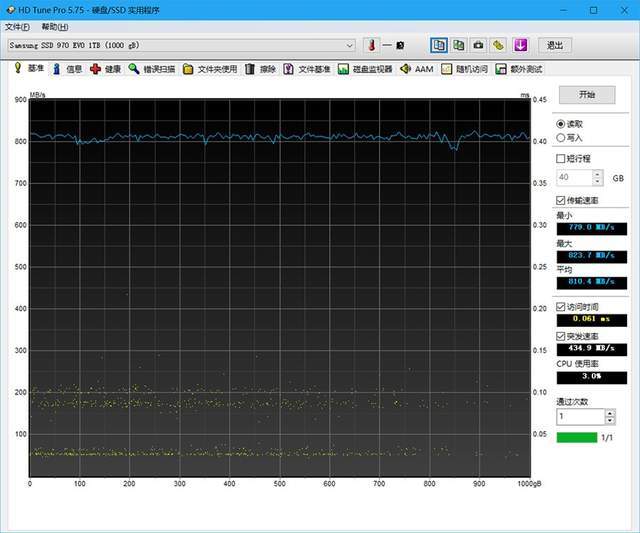Open the 错误扫描 error scan tab

(151, 69)
